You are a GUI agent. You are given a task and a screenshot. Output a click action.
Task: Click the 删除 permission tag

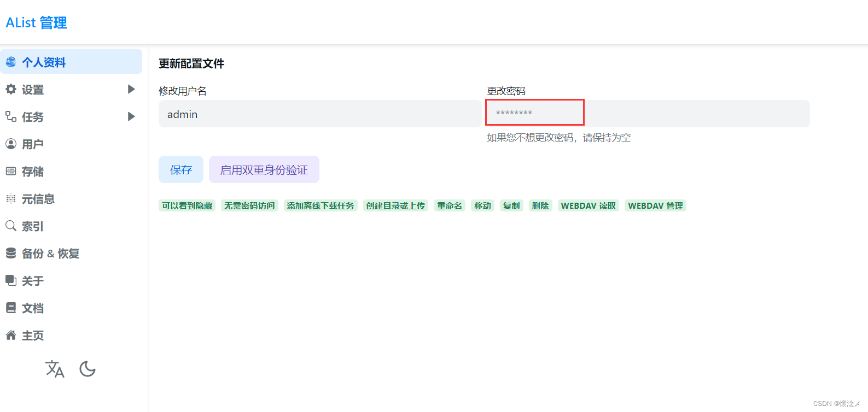[x=540, y=205]
